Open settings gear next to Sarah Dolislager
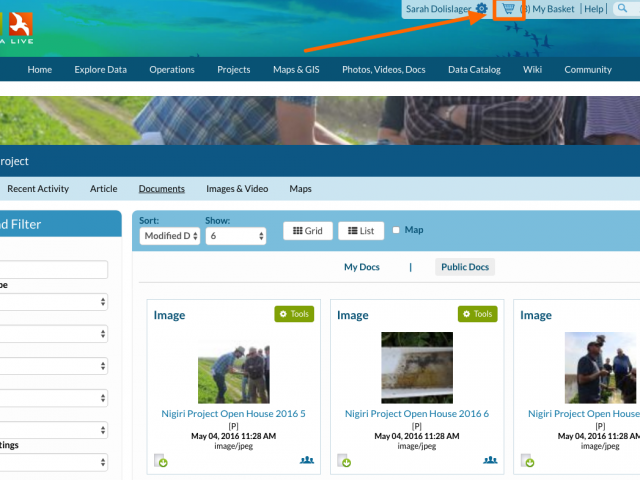 point(482,9)
